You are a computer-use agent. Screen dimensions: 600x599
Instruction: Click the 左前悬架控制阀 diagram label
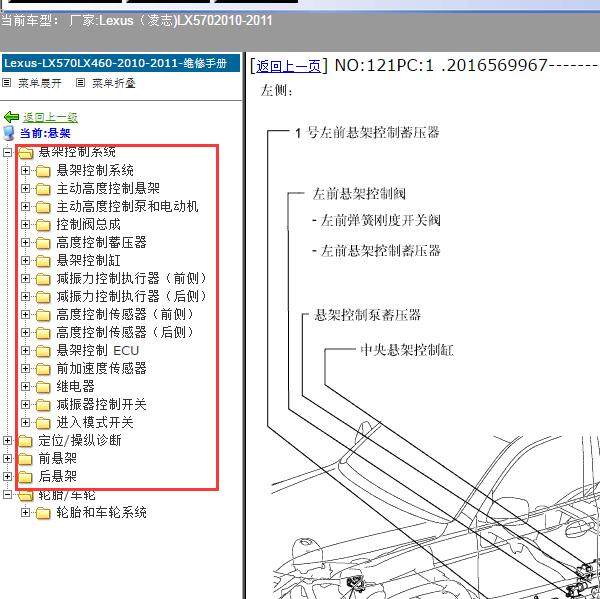pyautogui.click(x=359, y=194)
